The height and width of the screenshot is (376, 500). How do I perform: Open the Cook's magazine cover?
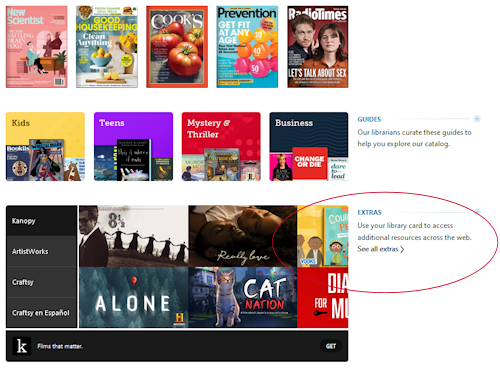tap(177, 47)
